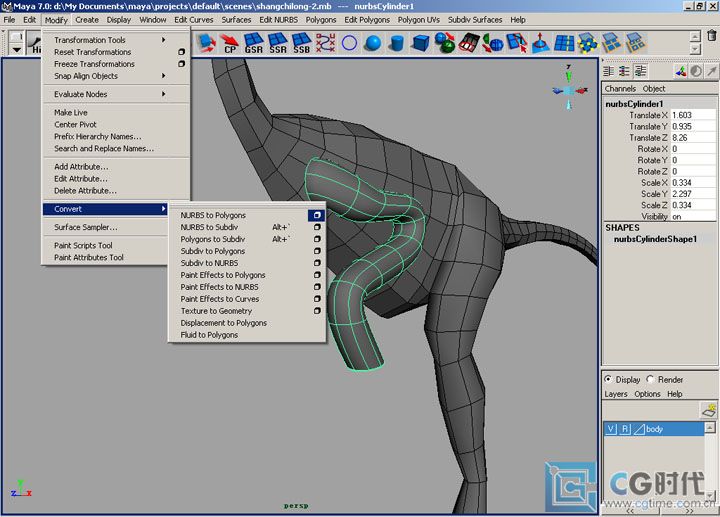The width and height of the screenshot is (720, 517).
Task: Click the SSR shelf icon
Action: [x=277, y=44]
